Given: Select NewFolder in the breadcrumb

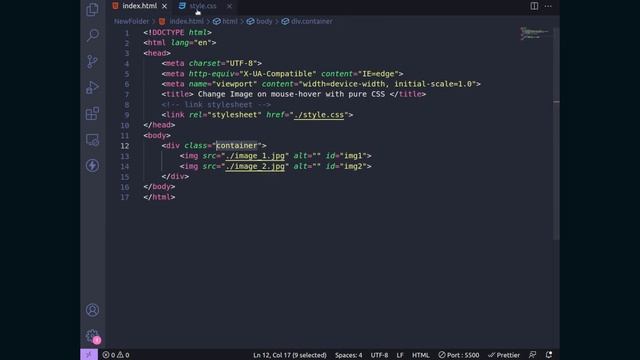Looking at the screenshot, I should 131,21.
